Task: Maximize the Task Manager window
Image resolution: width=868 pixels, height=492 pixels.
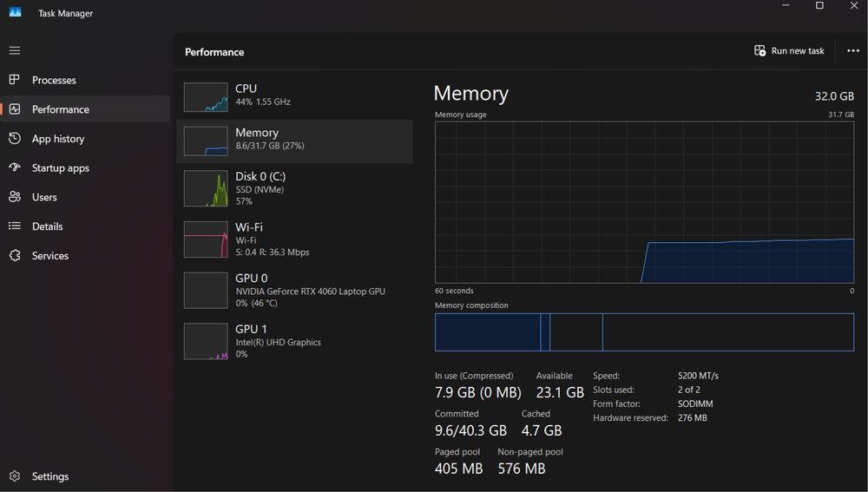Action: tap(819, 6)
